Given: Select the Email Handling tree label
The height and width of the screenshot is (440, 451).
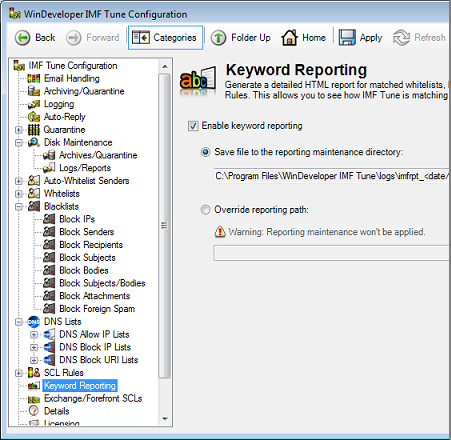Looking at the screenshot, I should [72, 79].
